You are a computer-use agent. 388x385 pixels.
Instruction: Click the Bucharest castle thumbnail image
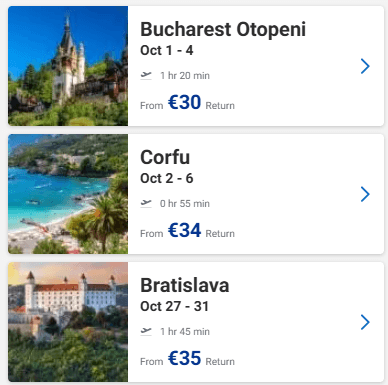68,66
